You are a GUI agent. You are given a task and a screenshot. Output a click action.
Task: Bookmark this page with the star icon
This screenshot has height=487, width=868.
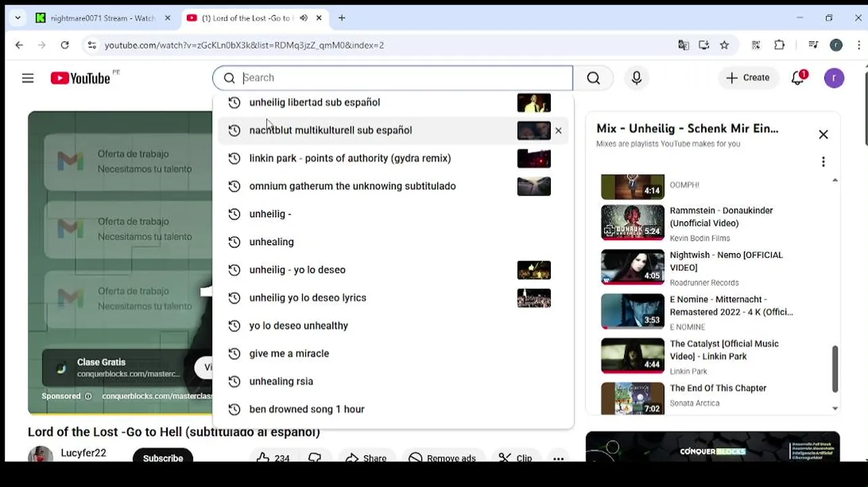point(725,45)
